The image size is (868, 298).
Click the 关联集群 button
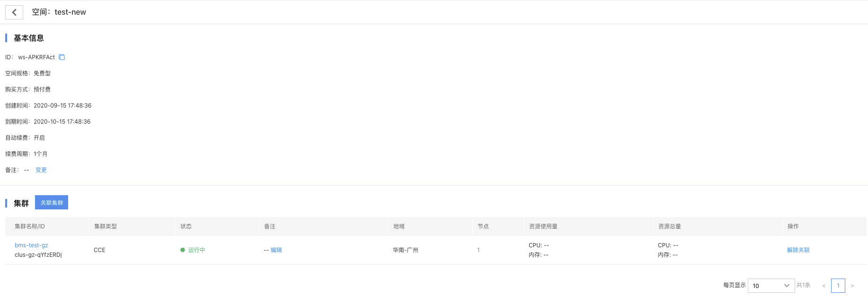click(x=52, y=202)
